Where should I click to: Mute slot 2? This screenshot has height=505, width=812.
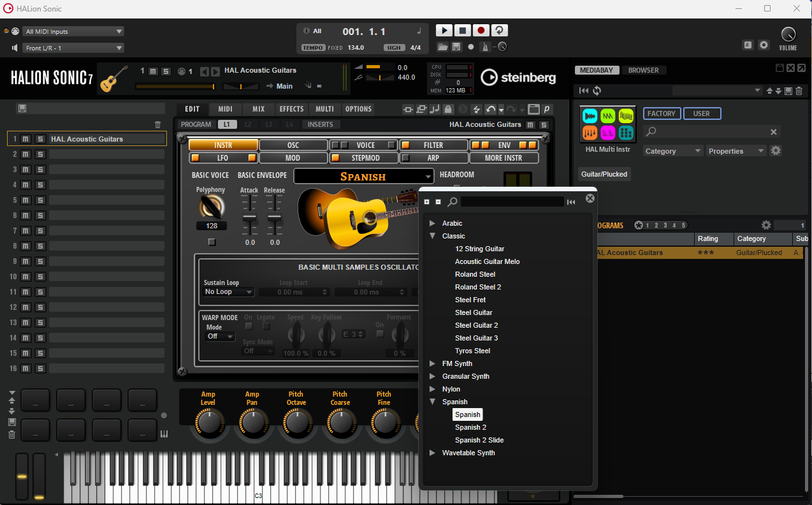[25, 154]
